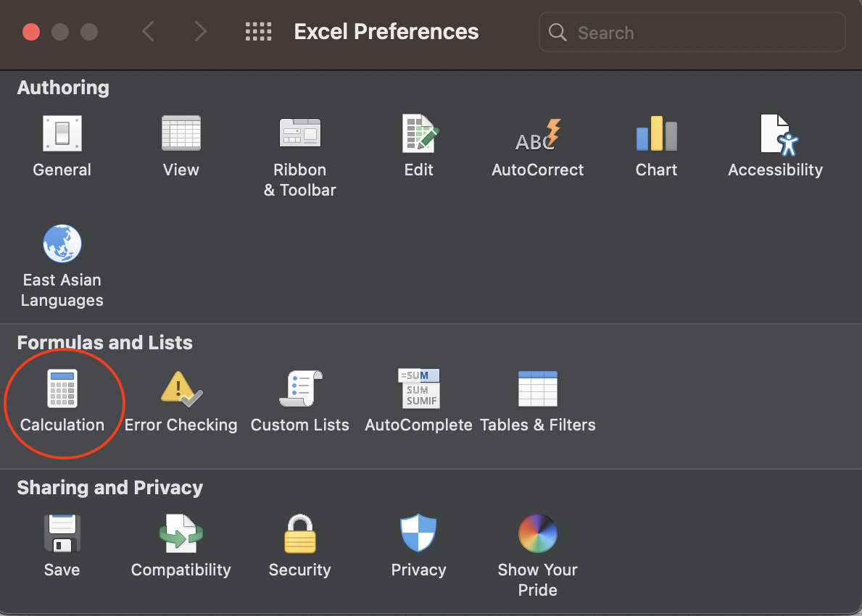Click the Search field in title bar
862x616 pixels.
coord(703,33)
